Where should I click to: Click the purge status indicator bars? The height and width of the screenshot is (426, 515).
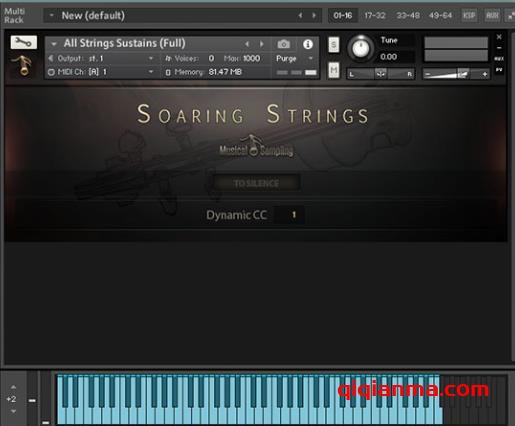[296, 72]
